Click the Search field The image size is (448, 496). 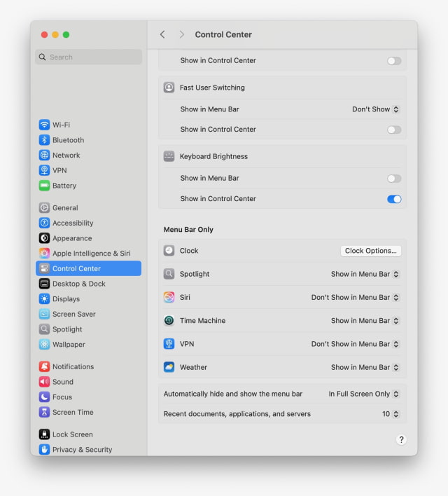[88, 57]
